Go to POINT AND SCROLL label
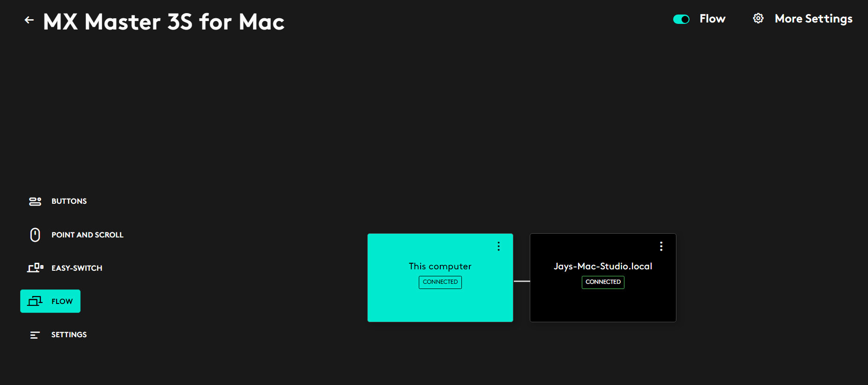This screenshot has height=385, width=868. (87, 235)
